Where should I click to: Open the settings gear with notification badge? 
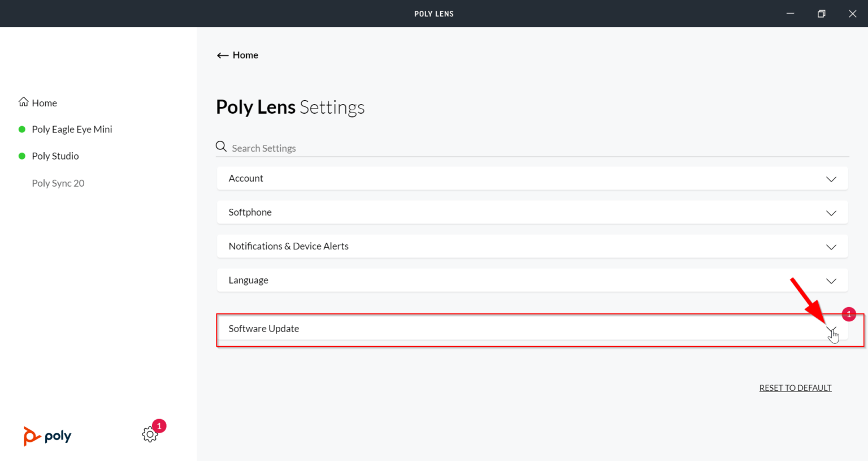coord(150,434)
